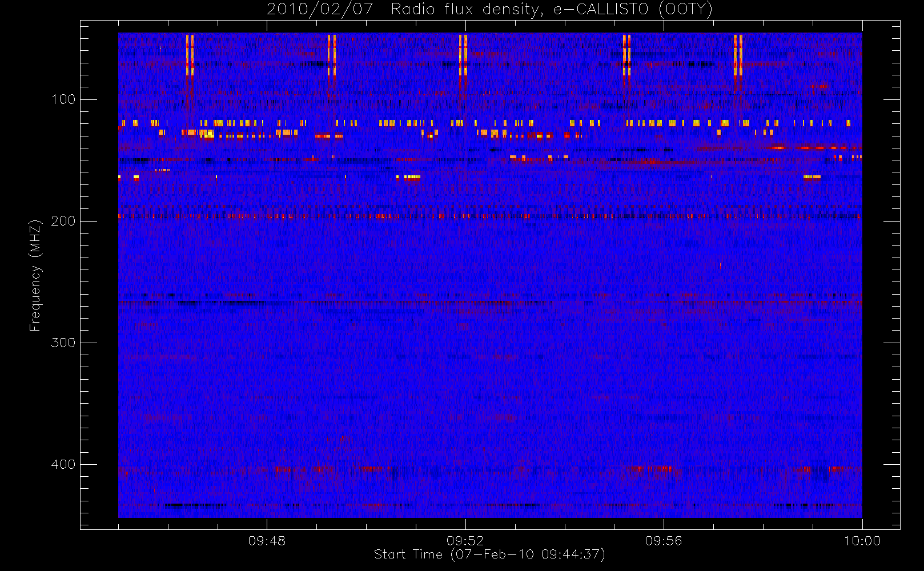Click the 10:00 time tick label
Viewport: 924px width, 571px height.
point(862,541)
